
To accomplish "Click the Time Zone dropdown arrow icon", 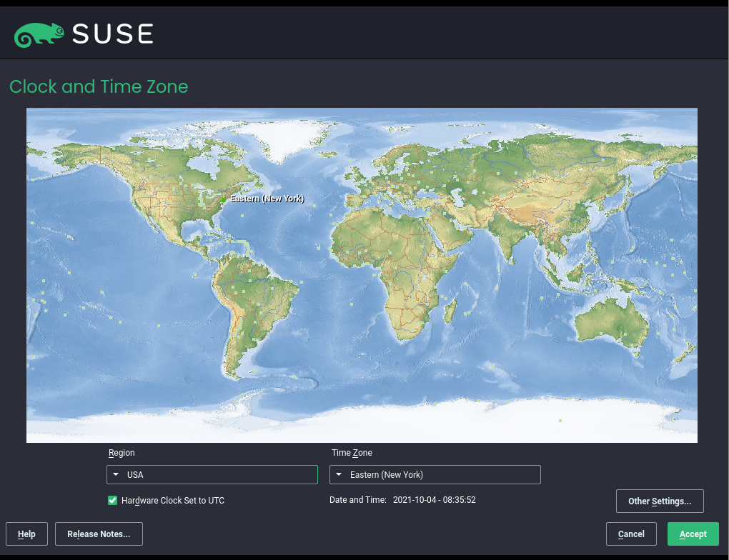I will point(339,475).
